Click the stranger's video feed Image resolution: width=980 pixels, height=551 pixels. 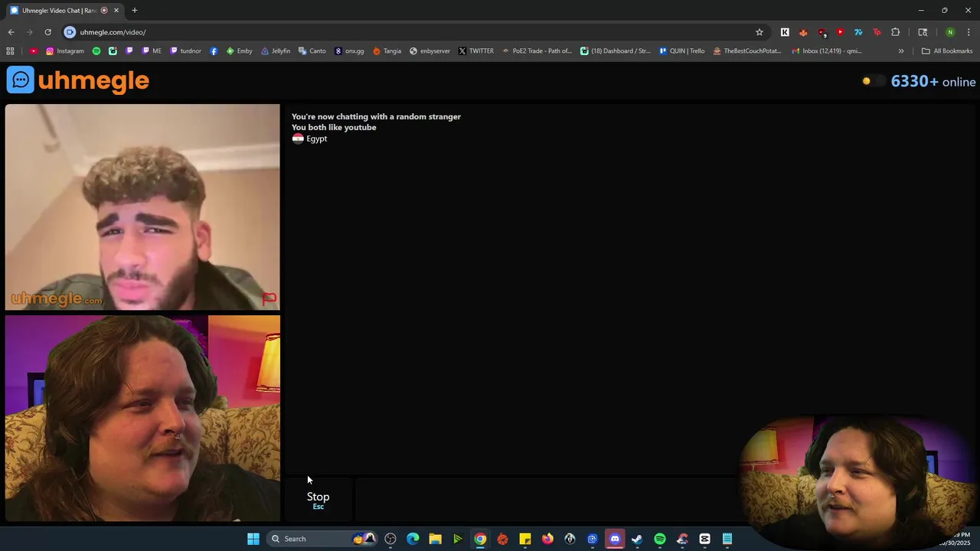click(142, 207)
